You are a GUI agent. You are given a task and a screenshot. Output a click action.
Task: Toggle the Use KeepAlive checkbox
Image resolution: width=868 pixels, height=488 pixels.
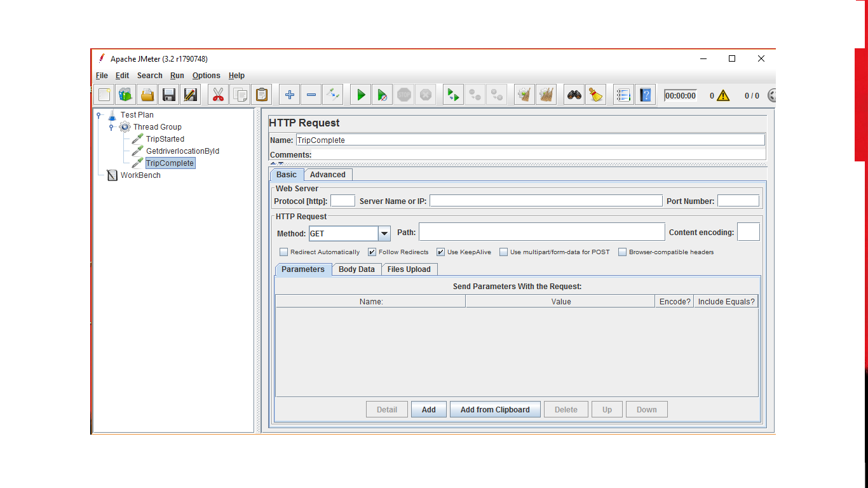441,252
